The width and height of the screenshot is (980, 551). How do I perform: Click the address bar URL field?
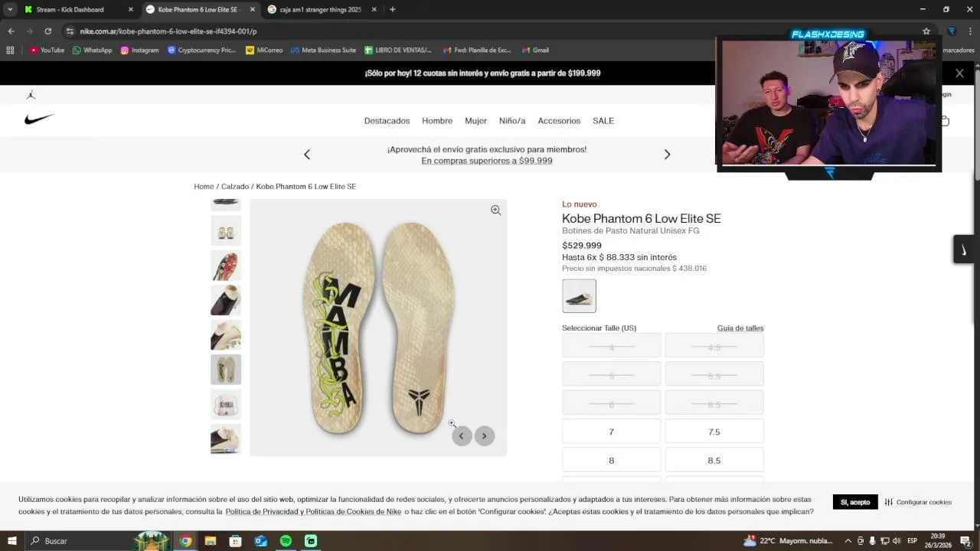(490, 31)
